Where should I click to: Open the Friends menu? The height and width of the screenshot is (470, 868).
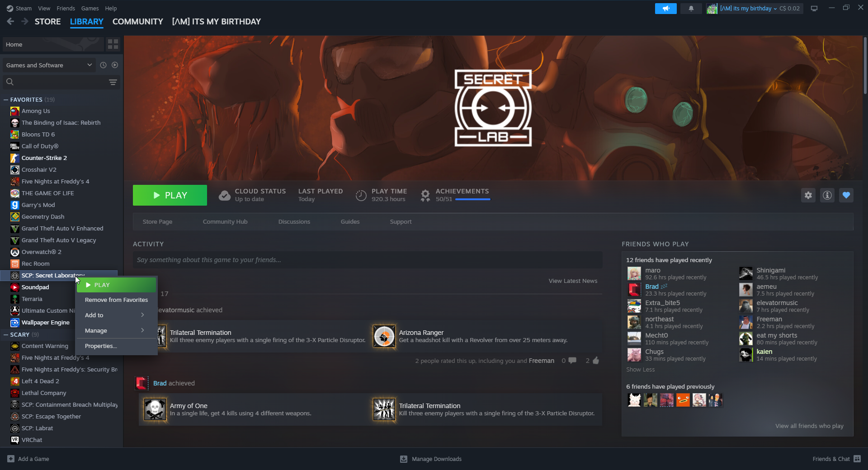[66, 8]
